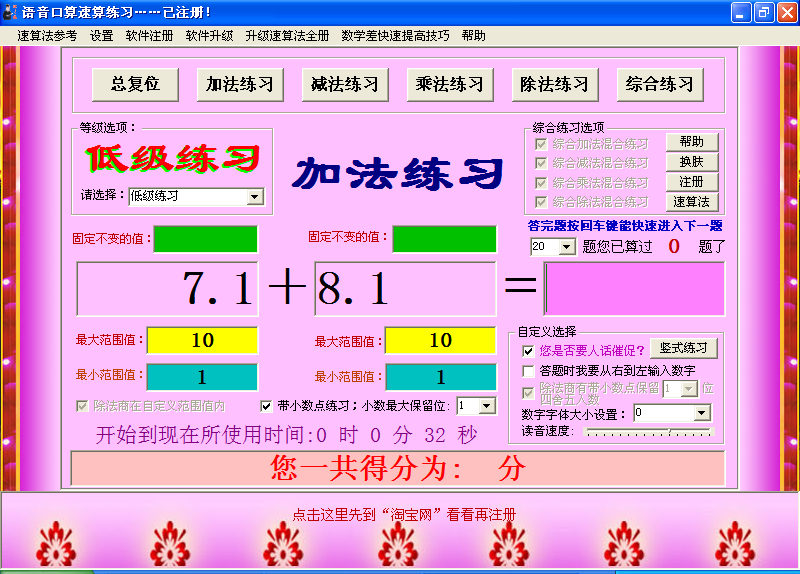Click the 答完题按回车键 hint text

pos(625,226)
